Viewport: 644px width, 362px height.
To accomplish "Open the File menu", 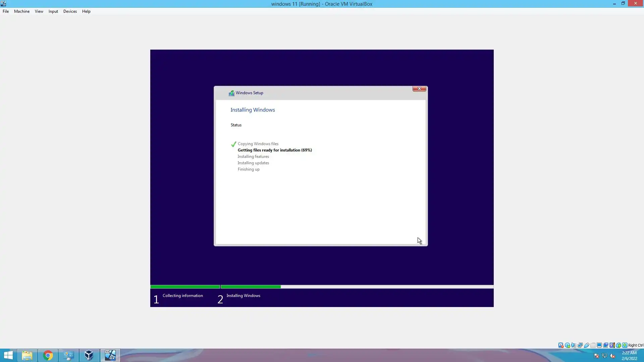I will [6, 11].
